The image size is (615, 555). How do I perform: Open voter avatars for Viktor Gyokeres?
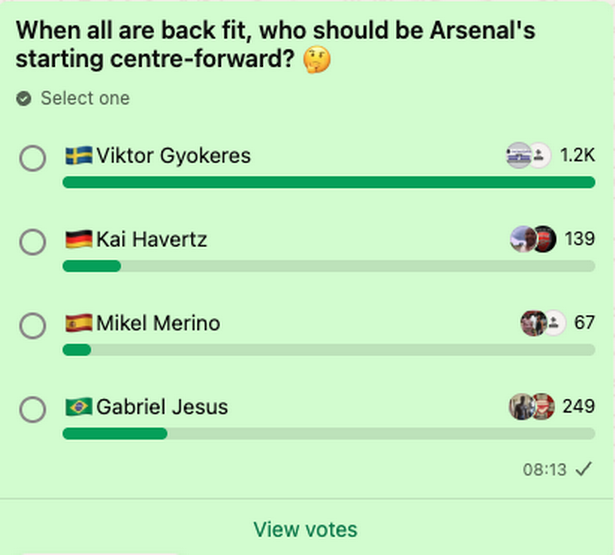529,156
